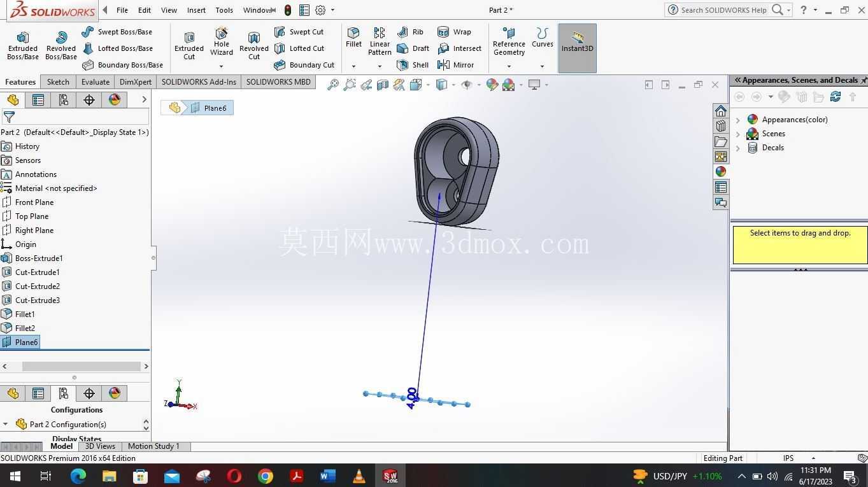Open DisplayManager tab in upper panel
This screenshot has width=868, height=487.
(115, 100)
